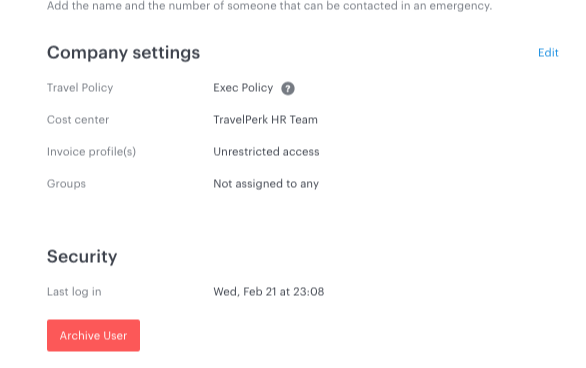Click the Archive User button
This screenshot has height=368, width=586.
tap(93, 335)
